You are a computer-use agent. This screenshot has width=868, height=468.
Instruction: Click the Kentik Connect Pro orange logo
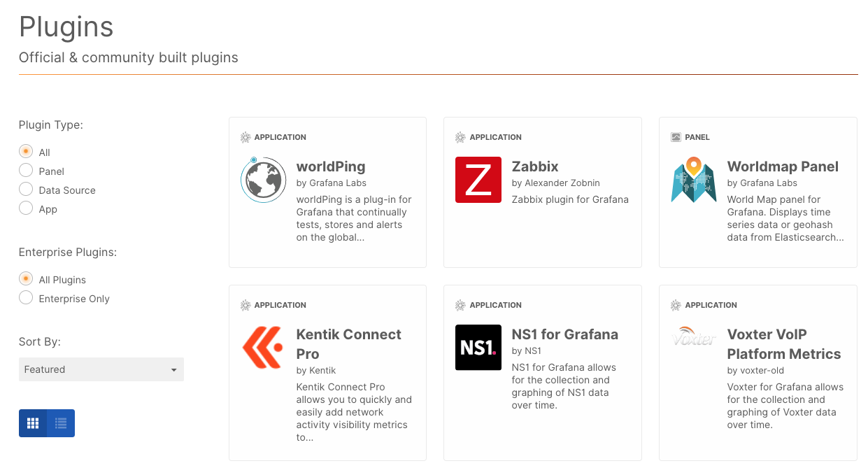[x=263, y=348]
